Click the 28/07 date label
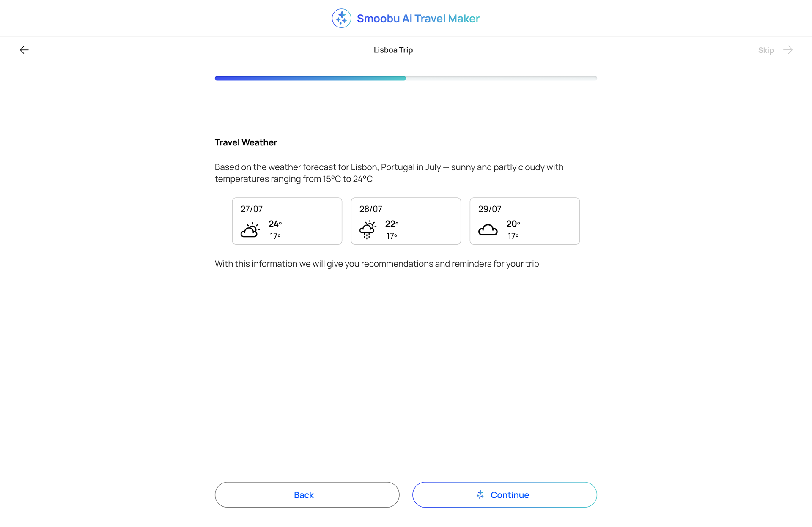812x527 pixels. (371, 209)
